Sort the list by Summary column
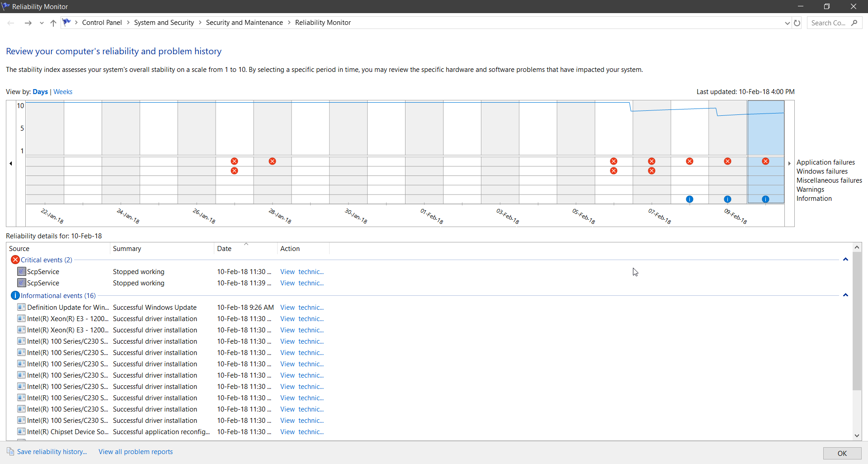The image size is (868, 464). point(162,249)
